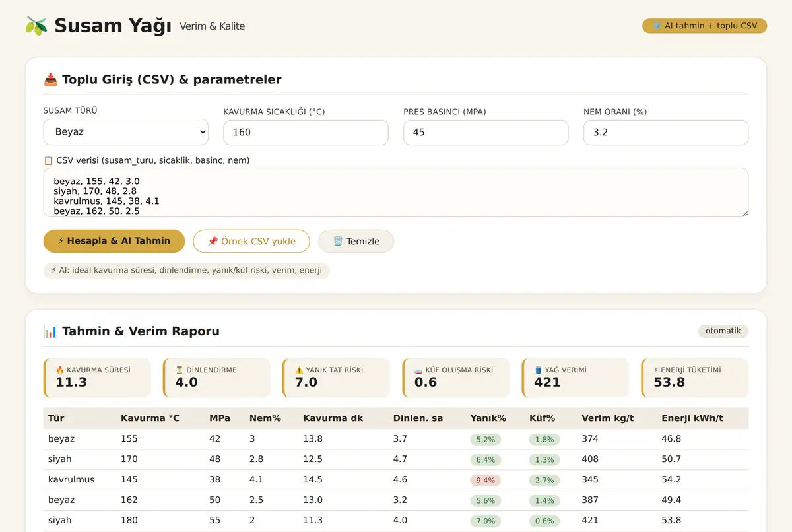Screen dimensions: 792x532
Task: Click the "Tür" column header
Action: click(x=56, y=418)
